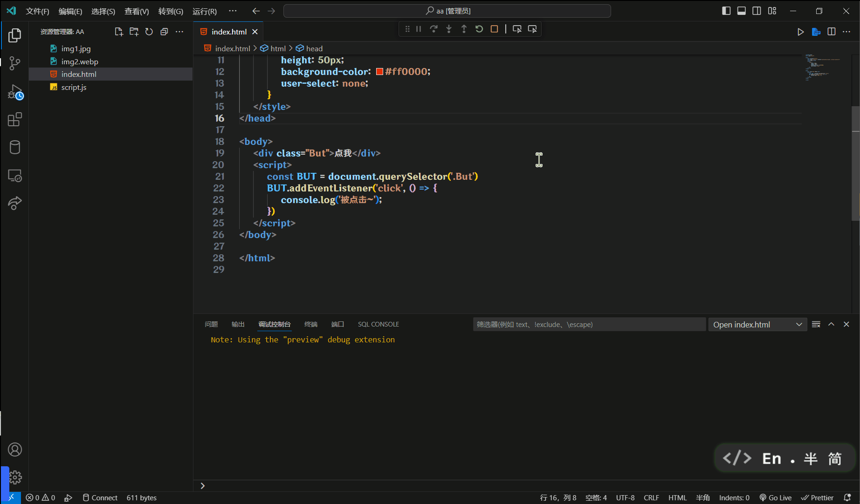Toggle the secondary side bar
The height and width of the screenshot is (504, 860).
point(757,11)
